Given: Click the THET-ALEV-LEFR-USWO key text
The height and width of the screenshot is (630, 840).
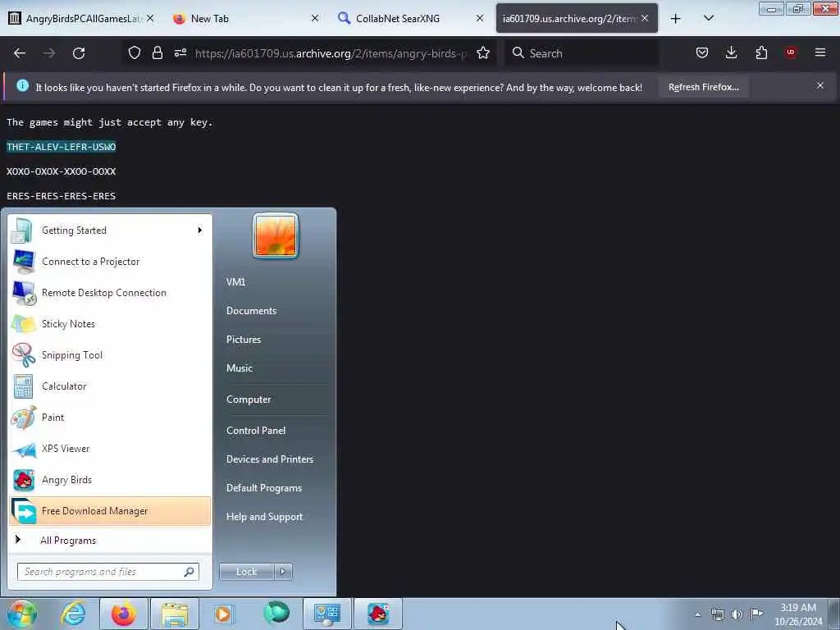Looking at the screenshot, I should coord(61,147).
